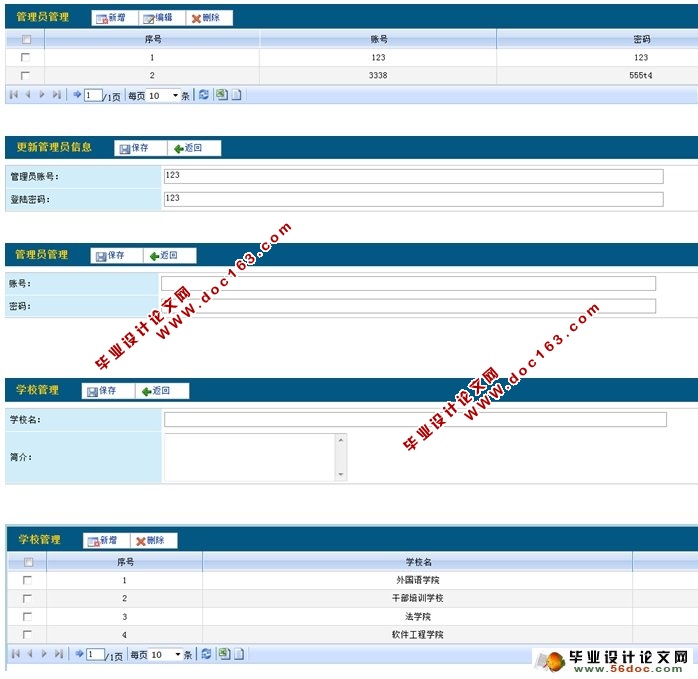Click the blank page icon in the school table pager

click(x=239, y=654)
